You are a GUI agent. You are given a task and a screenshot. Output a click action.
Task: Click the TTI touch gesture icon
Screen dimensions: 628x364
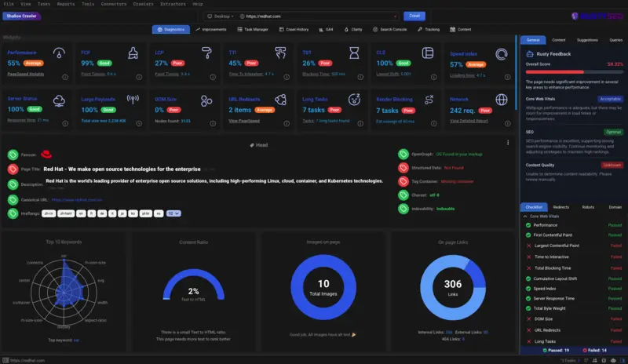pos(280,53)
